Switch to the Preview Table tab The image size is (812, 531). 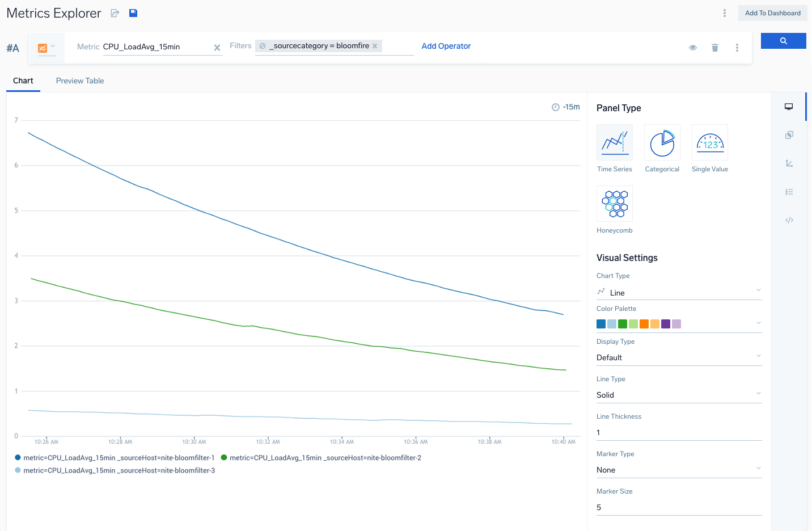79,81
